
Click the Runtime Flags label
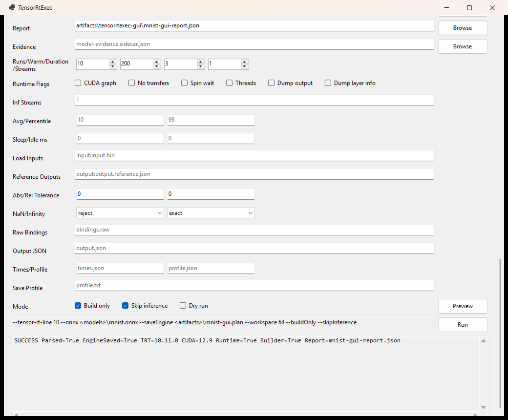click(x=31, y=84)
